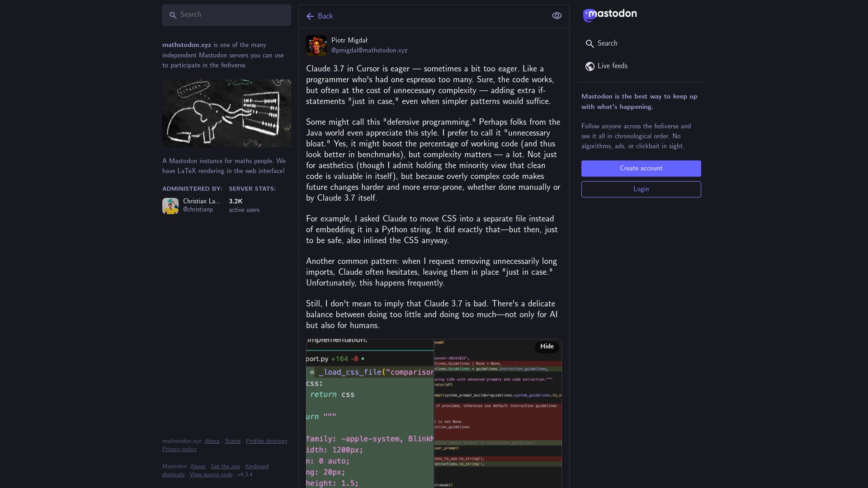
Task: Click the magnifier icon in search box
Action: click(x=173, y=15)
